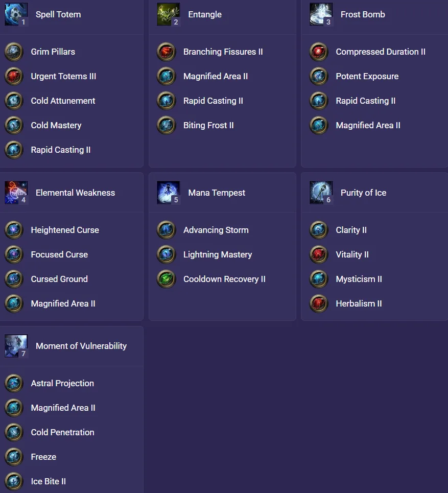Open the Moment of Vulnerability skill icon
The height and width of the screenshot is (493, 448).
(16, 346)
